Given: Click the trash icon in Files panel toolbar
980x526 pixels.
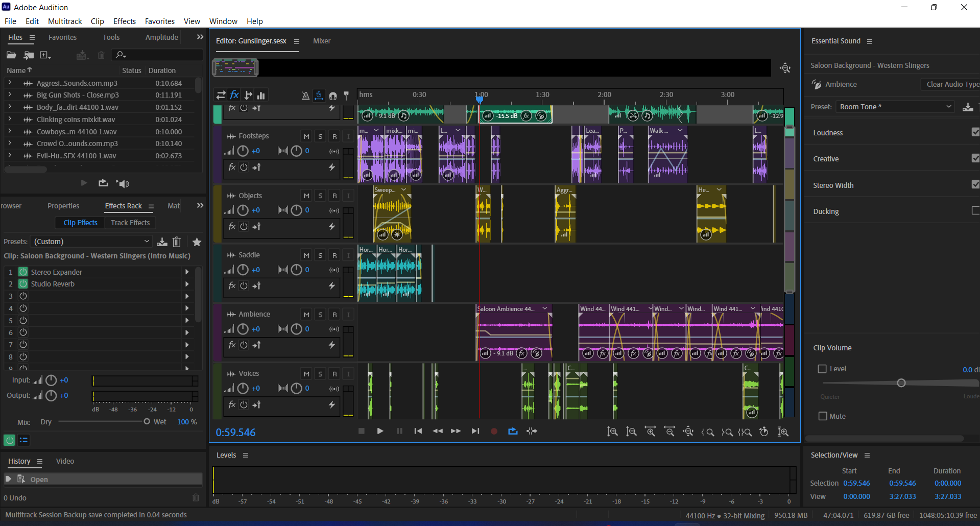Looking at the screenshot, I should point(101,55).
